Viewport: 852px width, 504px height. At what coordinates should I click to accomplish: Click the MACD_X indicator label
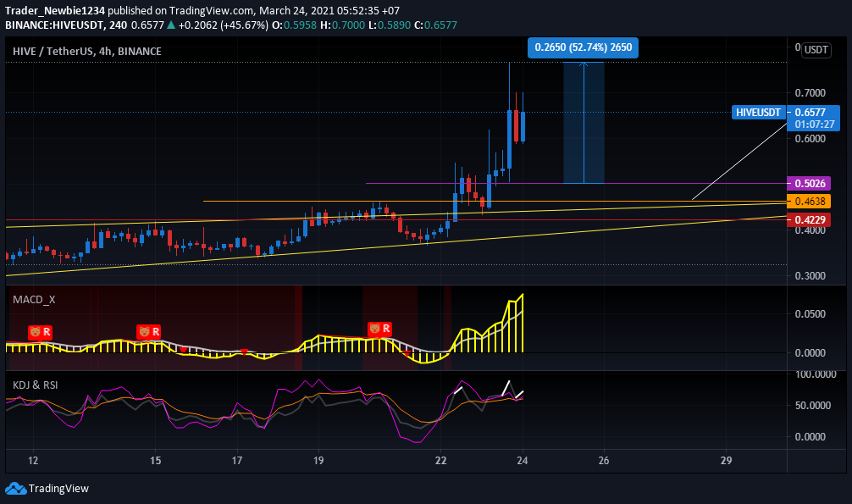coord(34,300)
